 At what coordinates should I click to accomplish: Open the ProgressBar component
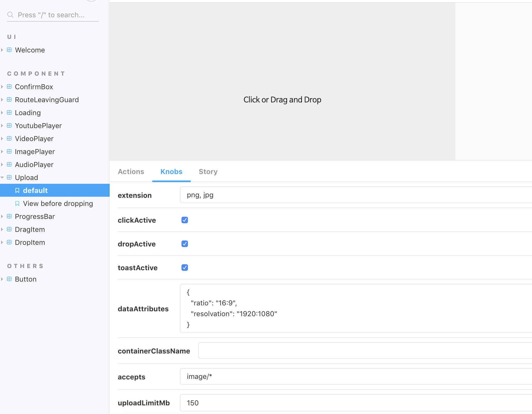[35, 216]
